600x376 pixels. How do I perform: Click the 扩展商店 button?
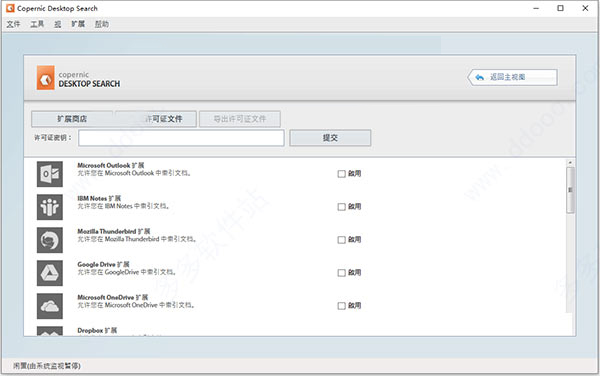[72, 119]
